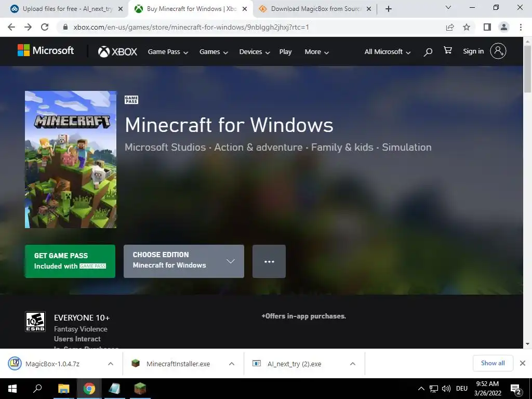Click the scrollbar down arrow
Image resolution: width=532 pixels, height=399 pixels.
[x=527, y=344]
